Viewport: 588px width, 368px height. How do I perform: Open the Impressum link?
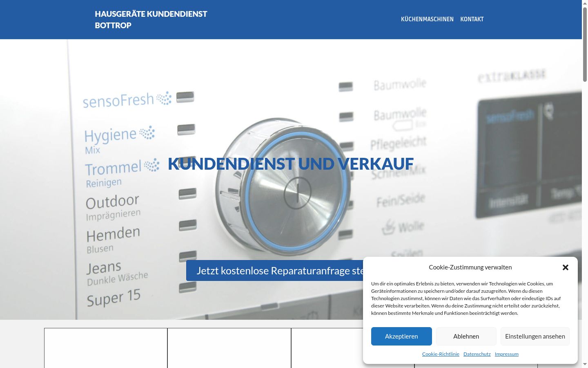tap(506, 354)
